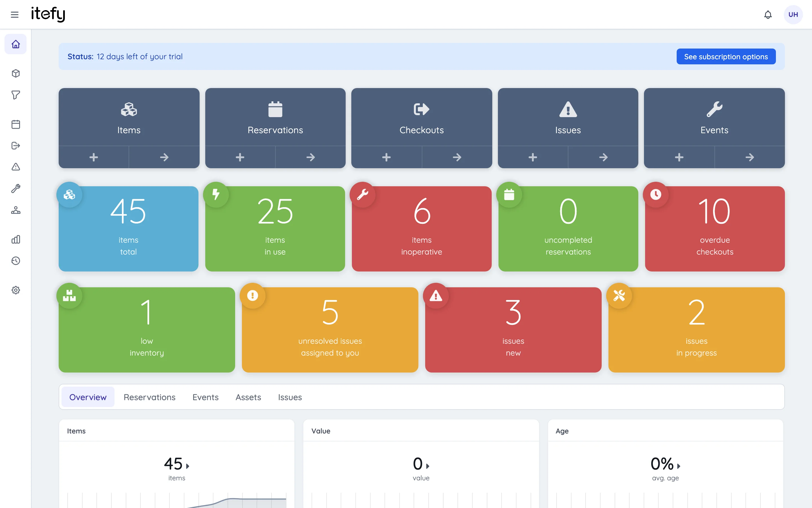Open the issues warning icon in sidebar

coord(16,167)
